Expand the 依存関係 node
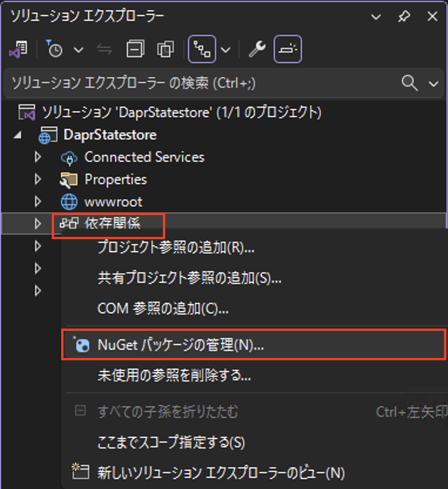This screenshot has width=448, height=489. pyautogui.click(x=38, y=223)
